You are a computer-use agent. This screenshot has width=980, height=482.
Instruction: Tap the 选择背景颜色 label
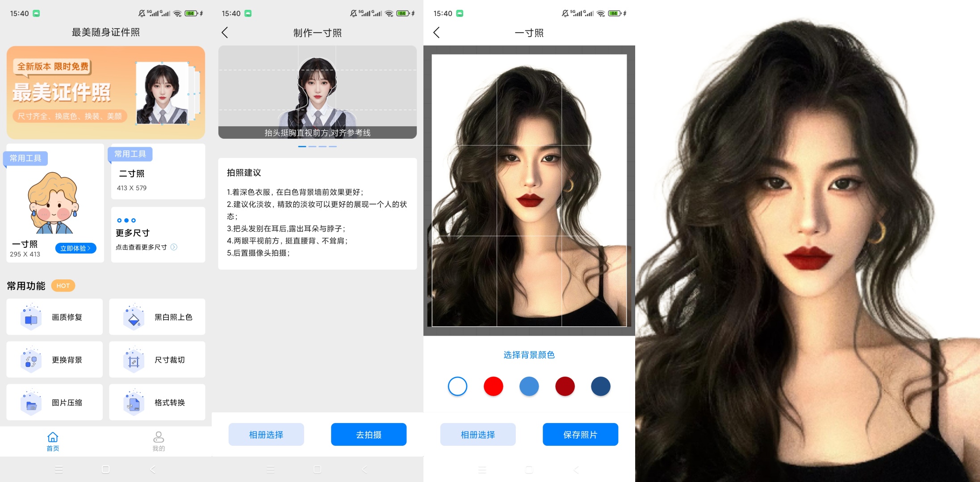pyautogui.click(x=529, y=355)
